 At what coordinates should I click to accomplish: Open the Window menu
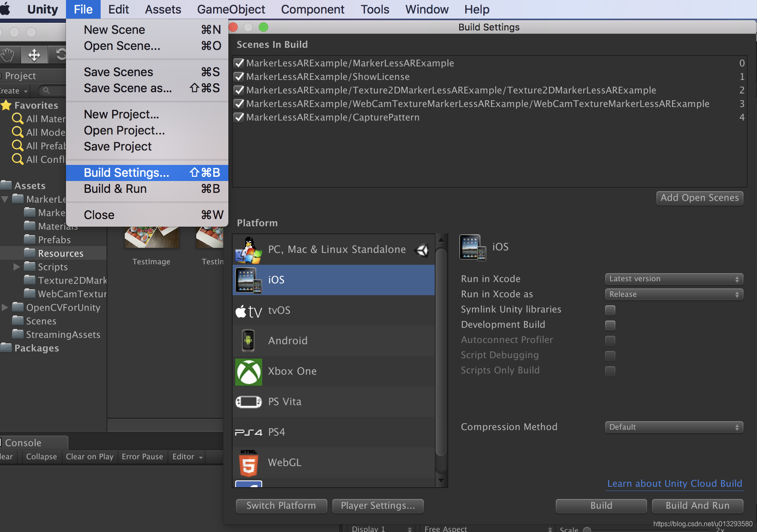[427, 9]
